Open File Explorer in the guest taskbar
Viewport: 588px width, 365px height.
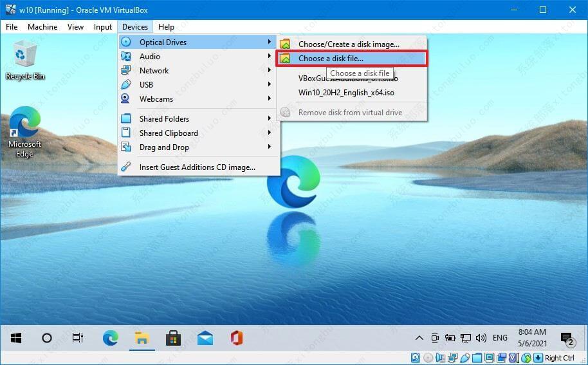pos(142,338)
